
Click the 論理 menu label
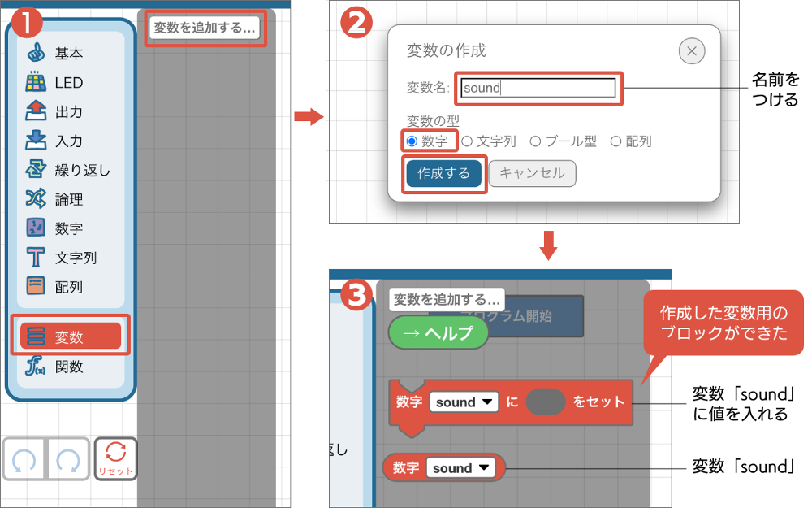coord(69,200)
